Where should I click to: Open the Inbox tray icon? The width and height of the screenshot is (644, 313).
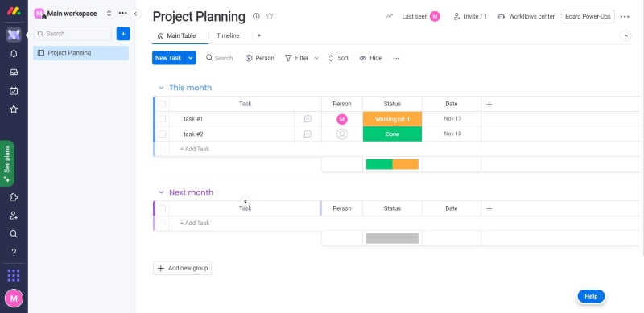coord(14,72)
